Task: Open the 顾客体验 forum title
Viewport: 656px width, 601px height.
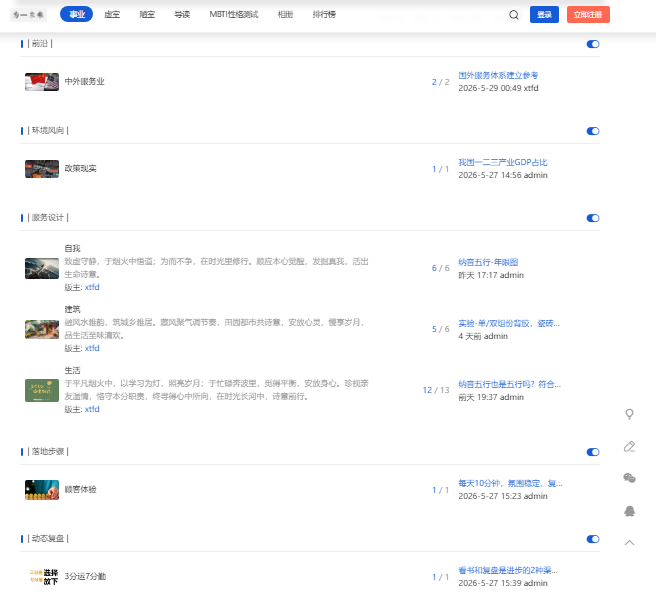Action: [80, 489]
